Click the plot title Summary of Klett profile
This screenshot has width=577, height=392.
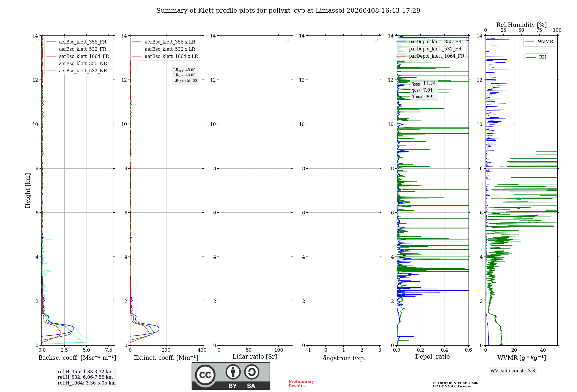coord(288,11)
